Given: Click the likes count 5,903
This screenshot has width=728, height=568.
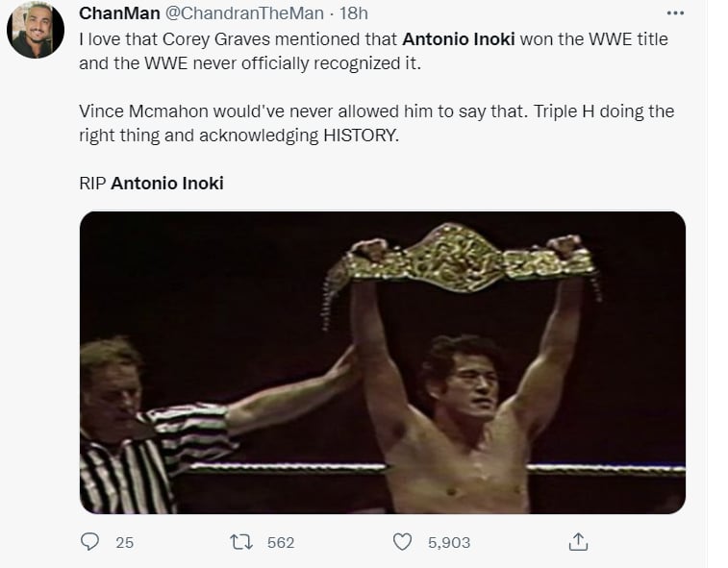Looking at the screenshot, I should pyautogui.click(x=449, y=542).
